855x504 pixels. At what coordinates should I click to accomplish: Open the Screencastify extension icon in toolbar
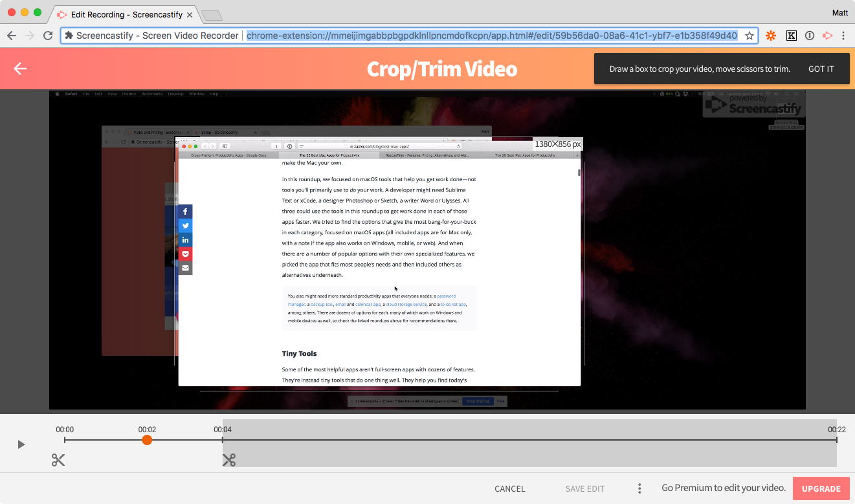tap(827, 36)
